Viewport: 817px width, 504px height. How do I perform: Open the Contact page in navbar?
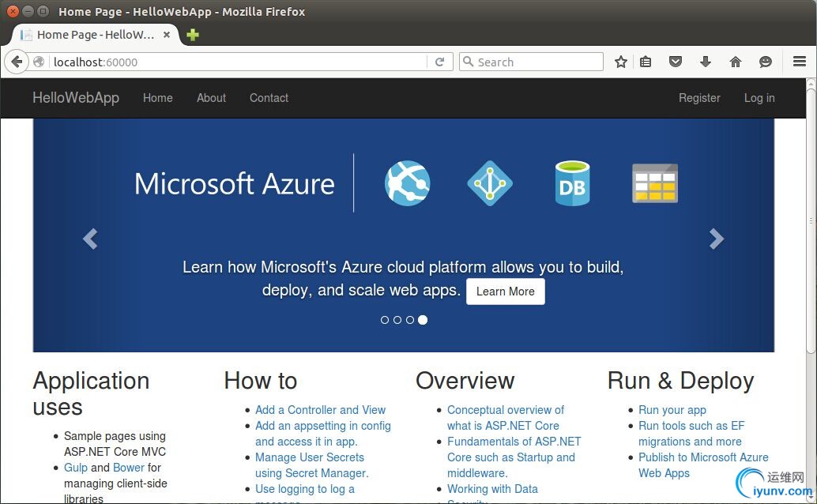click(269, 98)
